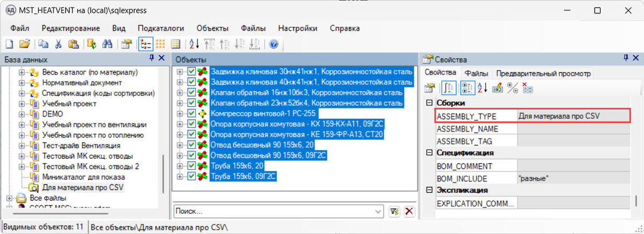This screenshot has height=234, width=644.
Task: Click the ASSEMBLY_NAME value field
Action: 573,129
